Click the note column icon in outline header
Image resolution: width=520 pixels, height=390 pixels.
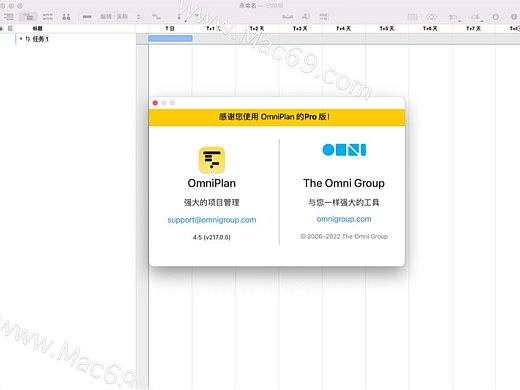pos(10,29)
